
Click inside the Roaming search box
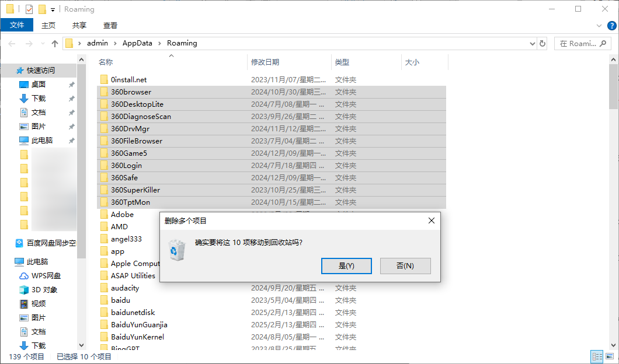(578, 43)
